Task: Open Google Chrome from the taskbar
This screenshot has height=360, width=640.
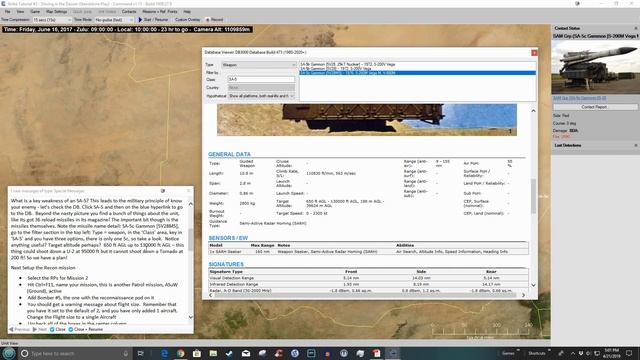Action: coord(181,353)
